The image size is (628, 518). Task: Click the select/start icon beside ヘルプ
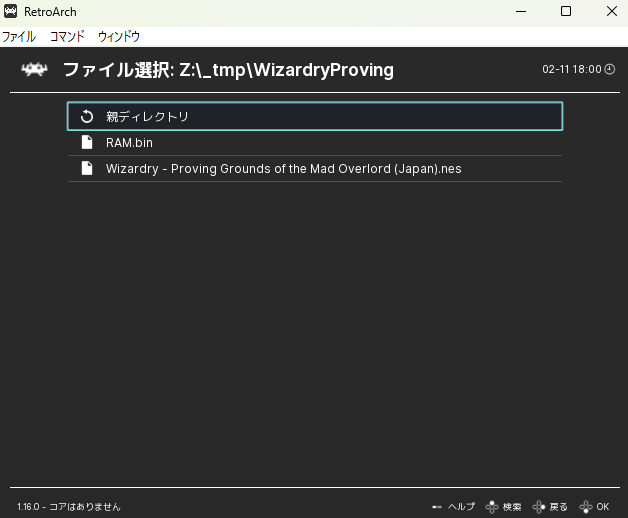point(437,507)
